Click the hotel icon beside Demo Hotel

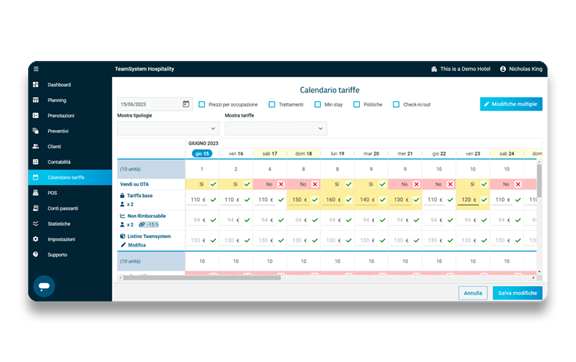[x=434, y=69]
